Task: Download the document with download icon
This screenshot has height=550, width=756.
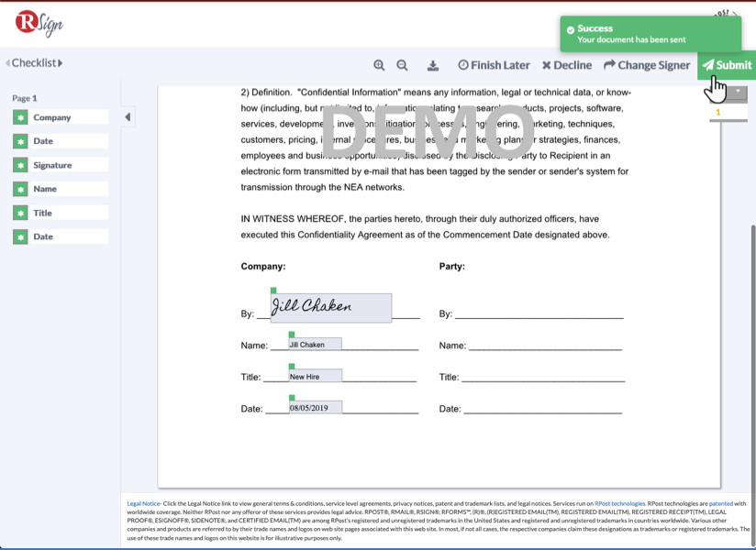Action: tap(433, 65)
